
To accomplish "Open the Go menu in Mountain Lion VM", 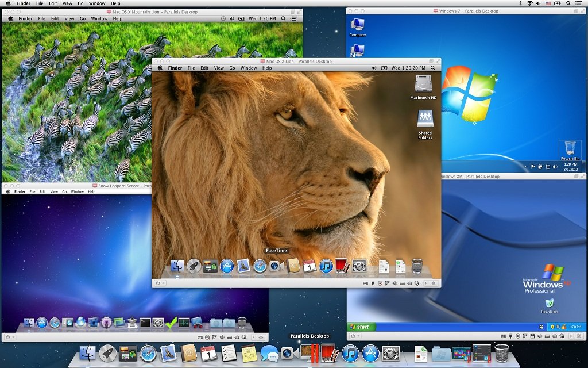I will [83, 18].
